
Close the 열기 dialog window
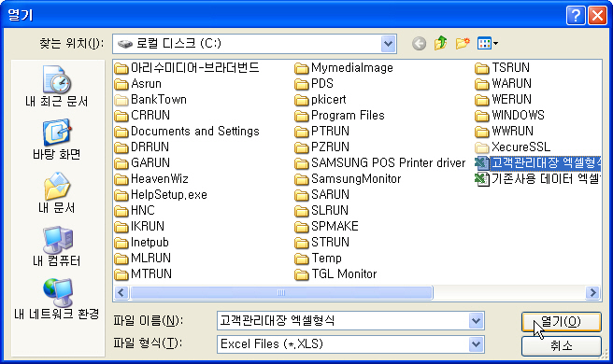pos(597,16)
